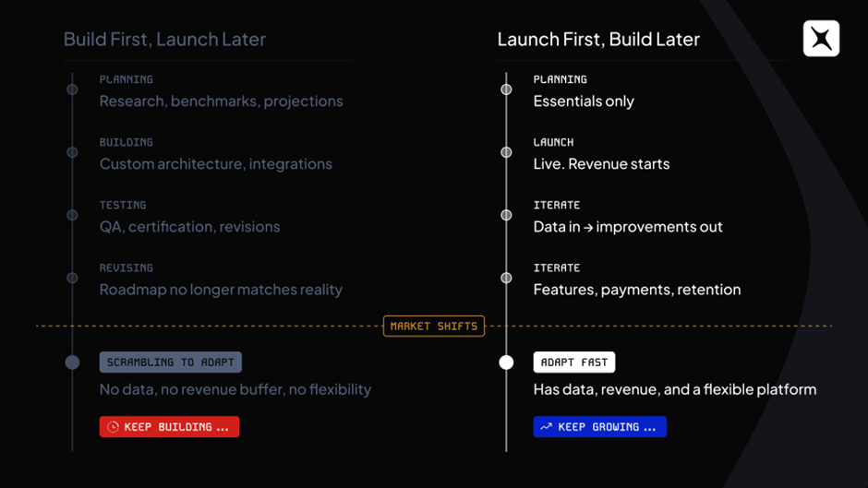The width and height of the screenshot is (868, 488).
Task: Select the Market Shifts label
Action: tap(434, 326)
